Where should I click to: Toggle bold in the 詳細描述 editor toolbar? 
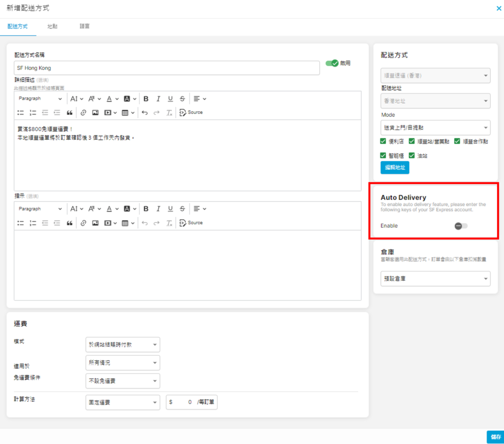click(x=146, y=98)
